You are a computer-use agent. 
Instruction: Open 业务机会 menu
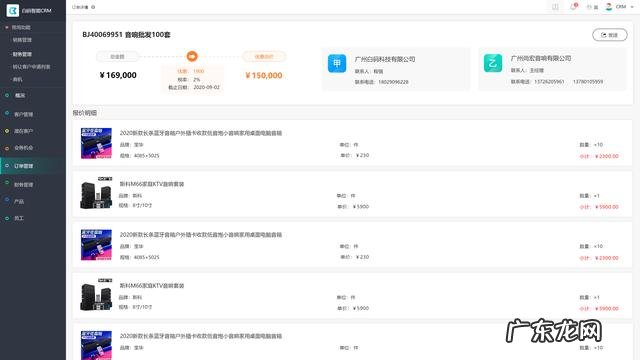[24, 148]
